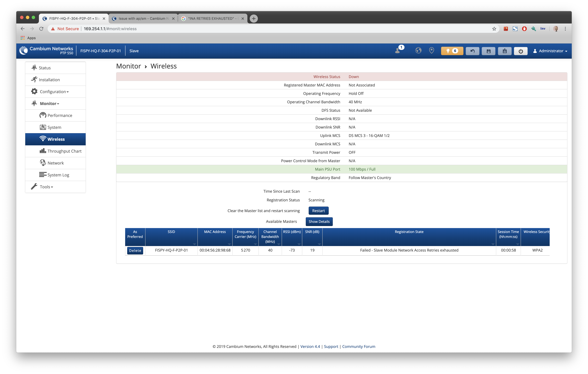Expand the Tools sidebar menu
The image size is (588, 374).
pyautogui.click(x=46, y=187)
